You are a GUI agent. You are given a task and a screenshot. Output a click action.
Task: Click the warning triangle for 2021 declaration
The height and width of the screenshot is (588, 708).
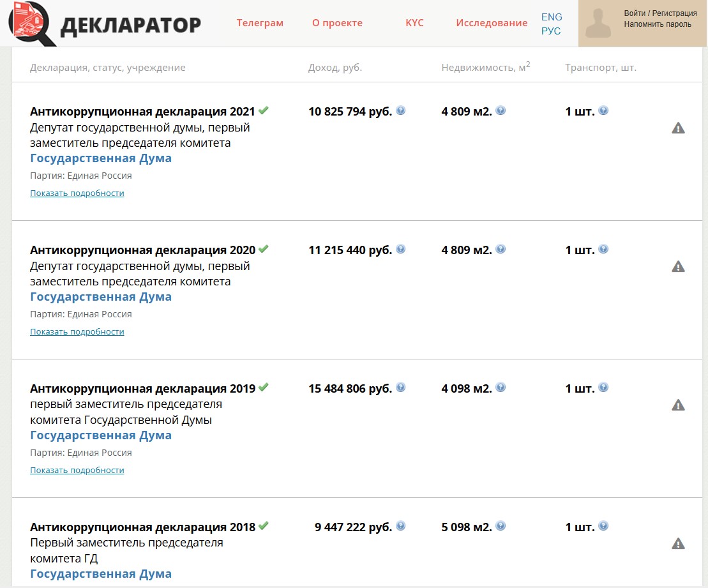coord(678,128)
